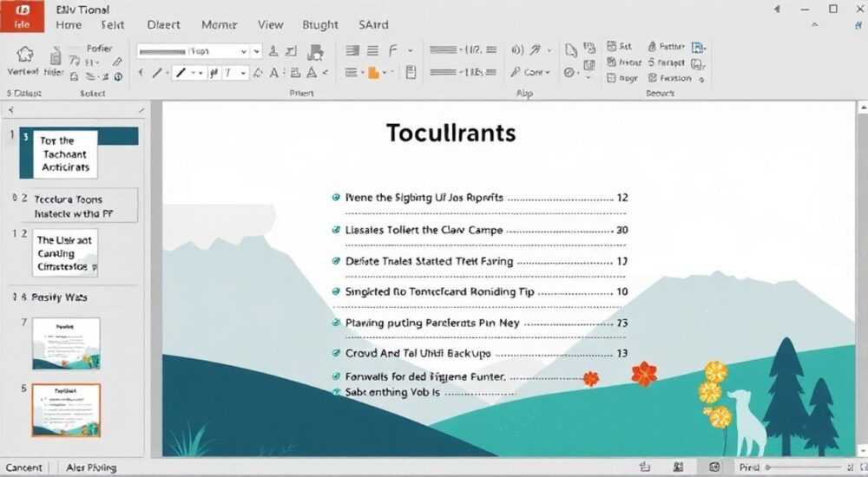Click the Core pen tool icon

coord(516,72)
